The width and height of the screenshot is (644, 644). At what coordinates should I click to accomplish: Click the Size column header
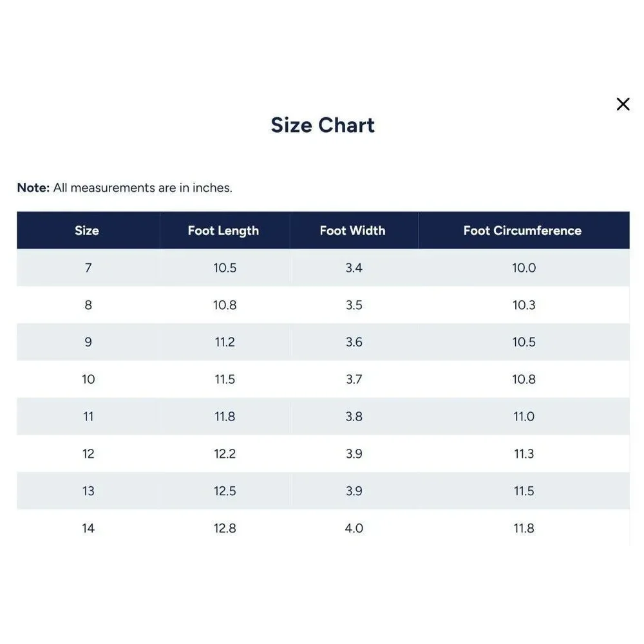(88, 230)
